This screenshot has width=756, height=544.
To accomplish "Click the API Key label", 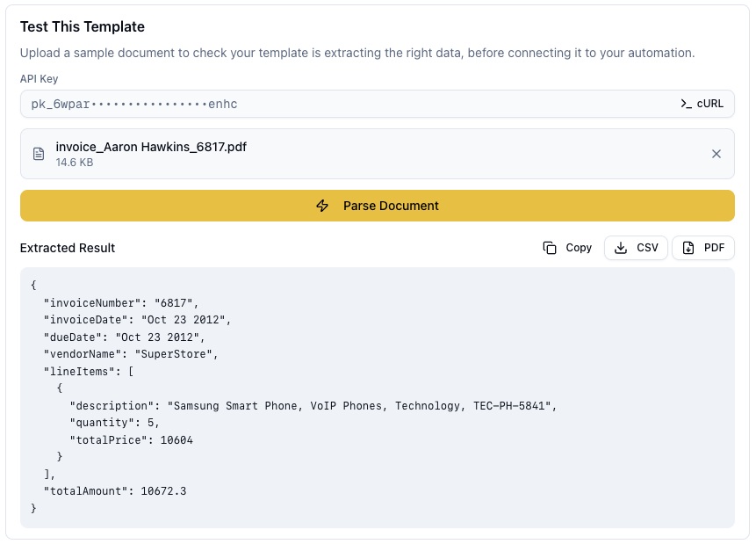I will (39, 79).
